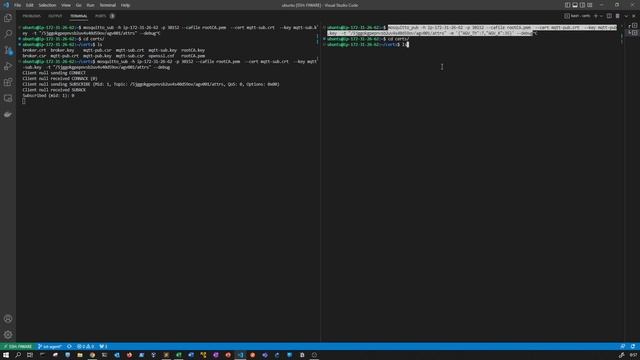Click 'Subscribed (mid: 1): 0' output line
The height and width of the screenshot is (360, 640).
tap(48, 96)
